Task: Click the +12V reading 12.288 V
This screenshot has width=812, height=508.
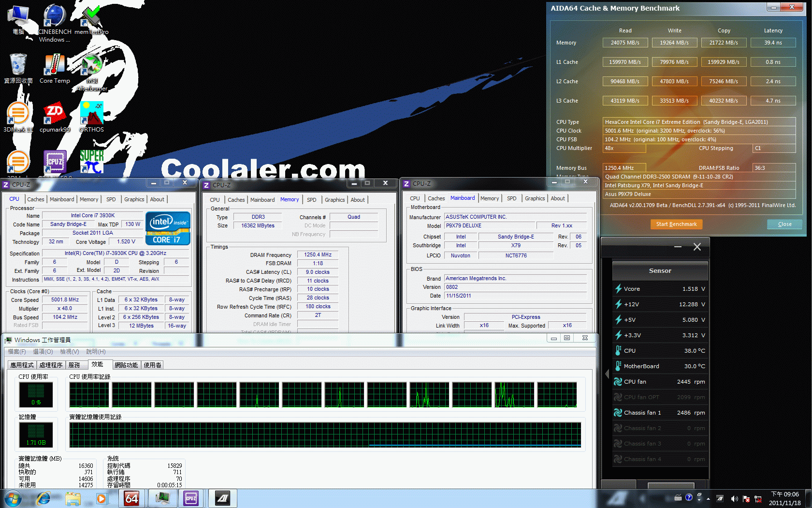Action: [692, 304]
